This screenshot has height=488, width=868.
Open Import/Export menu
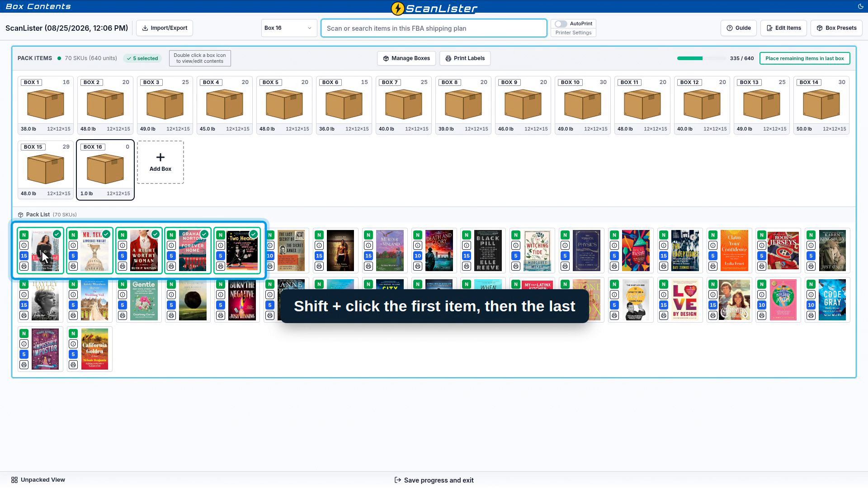165,28
